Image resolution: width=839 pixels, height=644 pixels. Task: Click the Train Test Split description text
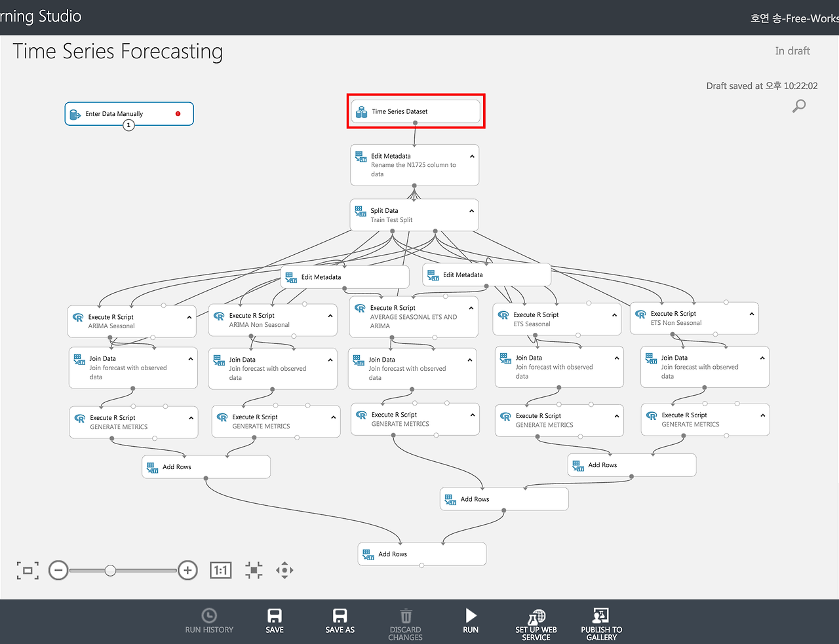(391, 220)
